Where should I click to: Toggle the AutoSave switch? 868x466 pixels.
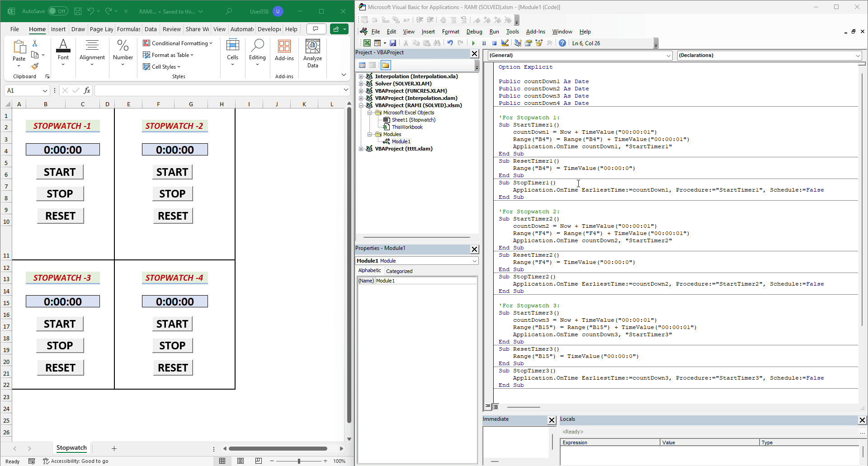58,11
